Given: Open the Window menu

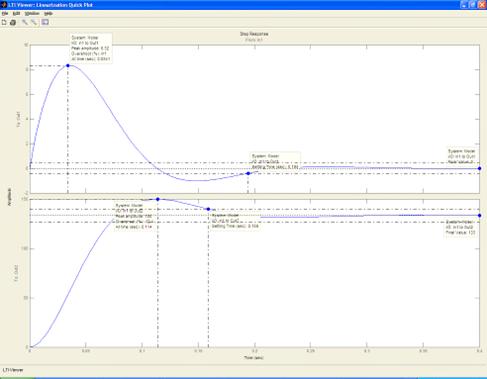Looking at the screenshot, I should coord(32,14).
